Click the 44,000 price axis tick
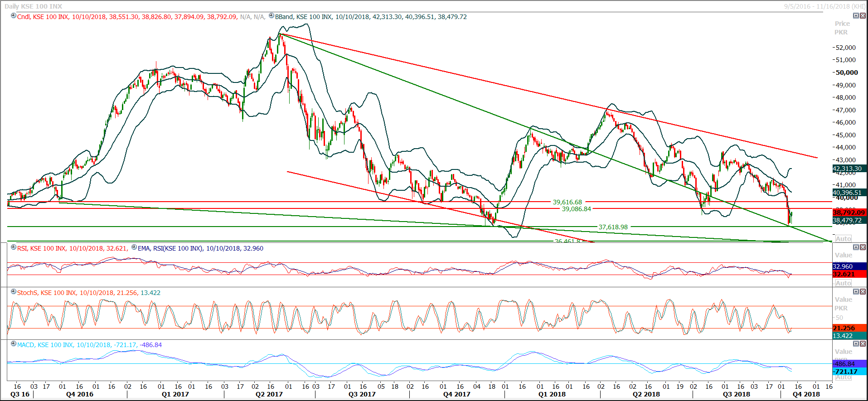The image size is (868, 401). (845, 147)
